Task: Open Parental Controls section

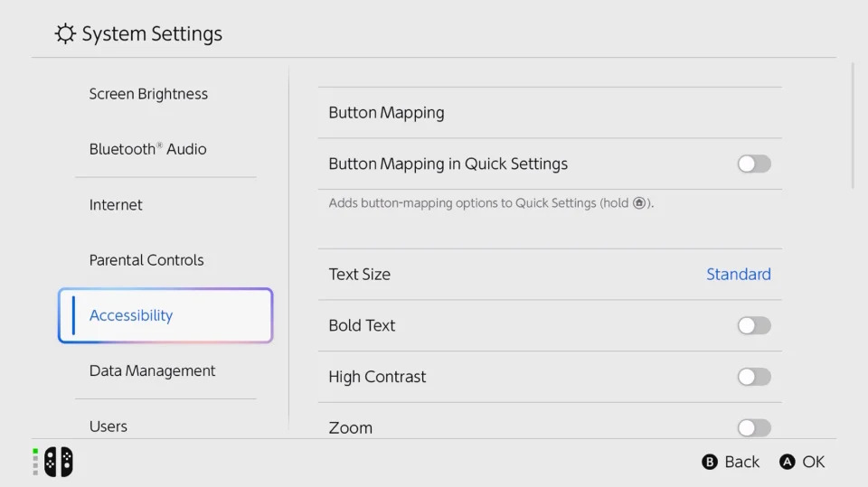Action: (146, 260)
